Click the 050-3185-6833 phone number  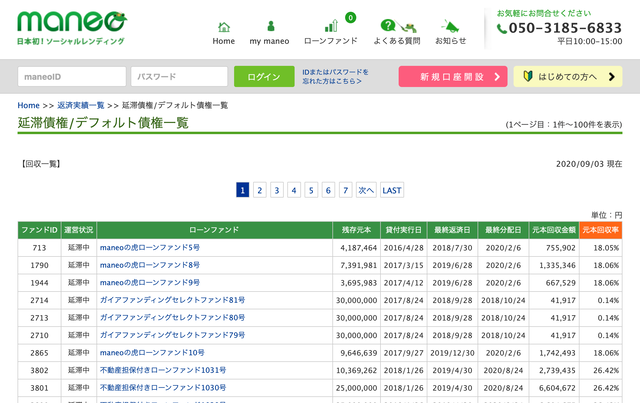tap(565, 28)
